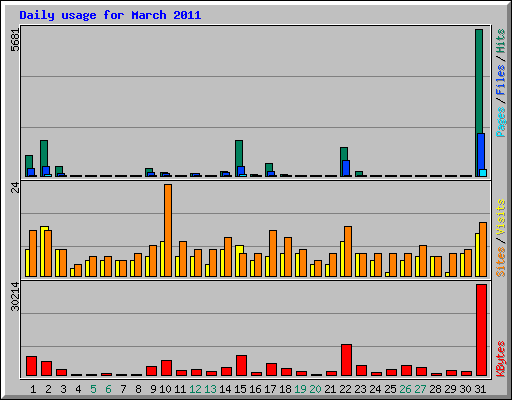
Task: Click day 22 on the x-axis
Action: tap(345, 389)
